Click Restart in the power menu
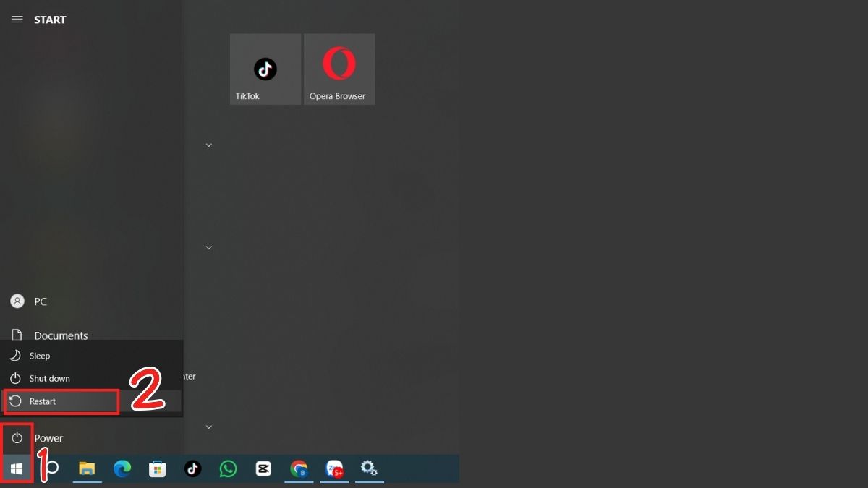The image size is (868, 488). coord(42,401)
